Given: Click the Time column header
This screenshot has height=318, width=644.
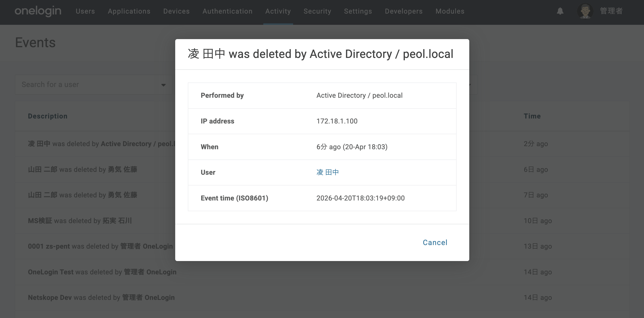Looking at the screenshot, I should pos(532,116).
